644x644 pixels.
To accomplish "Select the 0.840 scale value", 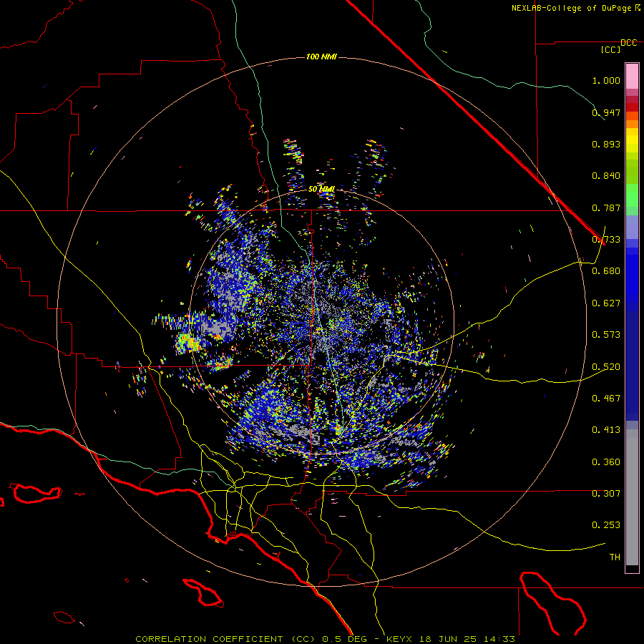I will [x=606, y=175].
